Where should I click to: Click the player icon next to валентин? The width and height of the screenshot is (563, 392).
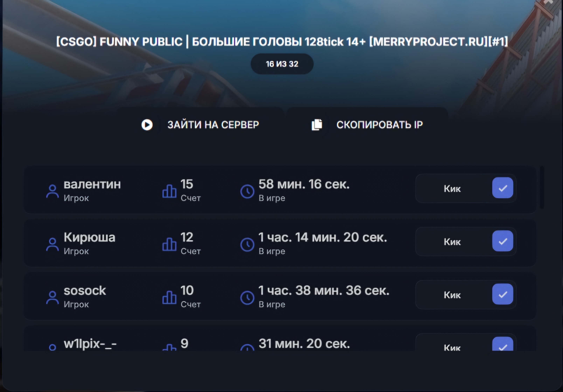(x=53, y=191)
